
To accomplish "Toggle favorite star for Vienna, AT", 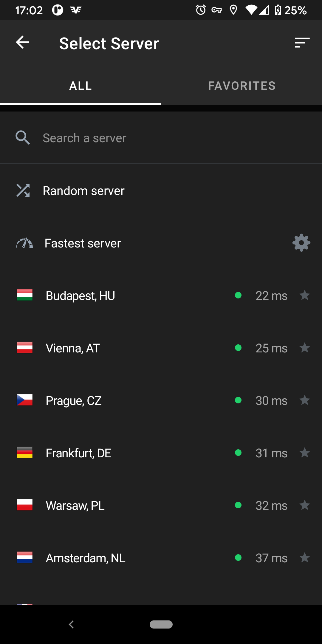I will tap(305, 348).
